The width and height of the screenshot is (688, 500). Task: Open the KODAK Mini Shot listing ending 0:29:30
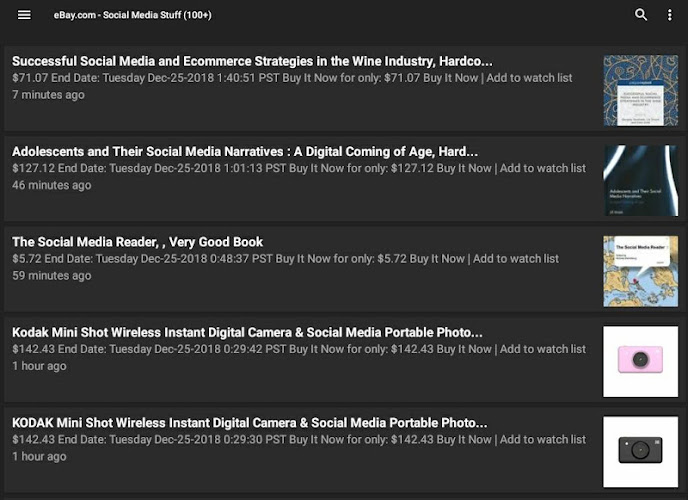click(250, 422)
